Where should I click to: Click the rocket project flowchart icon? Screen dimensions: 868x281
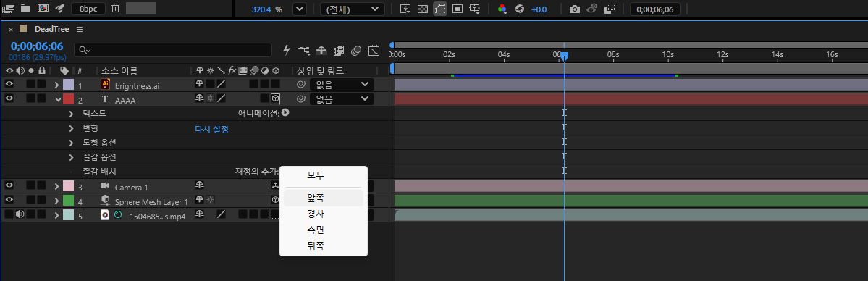click(60, 9)
